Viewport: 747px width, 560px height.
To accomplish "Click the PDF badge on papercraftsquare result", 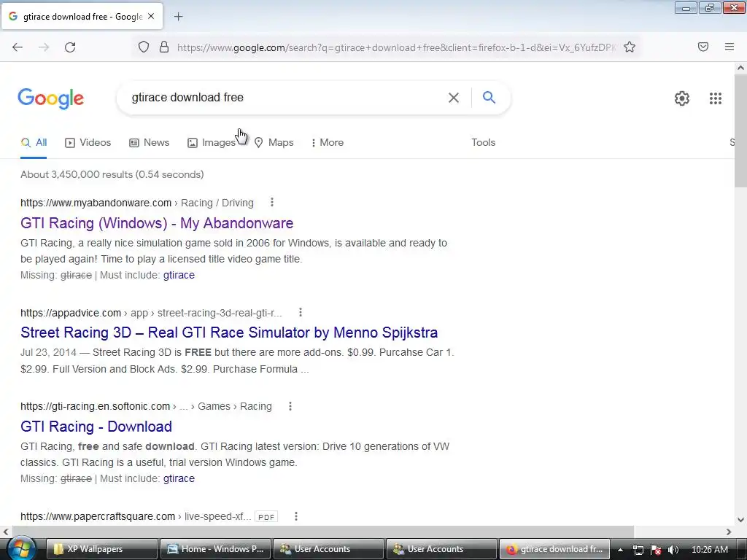I will coord(266,517).
